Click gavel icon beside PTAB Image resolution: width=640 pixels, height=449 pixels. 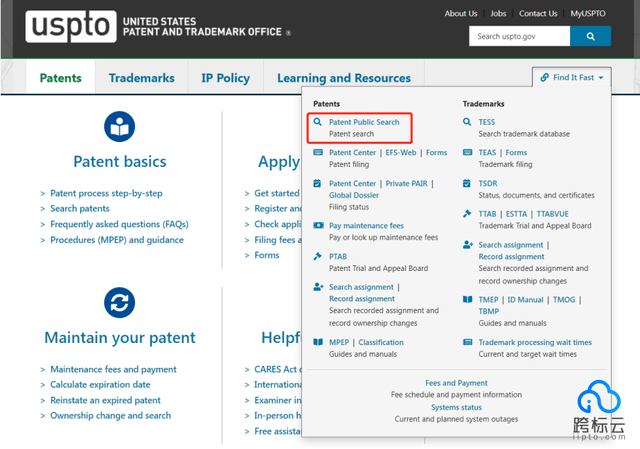click(318, 256)
